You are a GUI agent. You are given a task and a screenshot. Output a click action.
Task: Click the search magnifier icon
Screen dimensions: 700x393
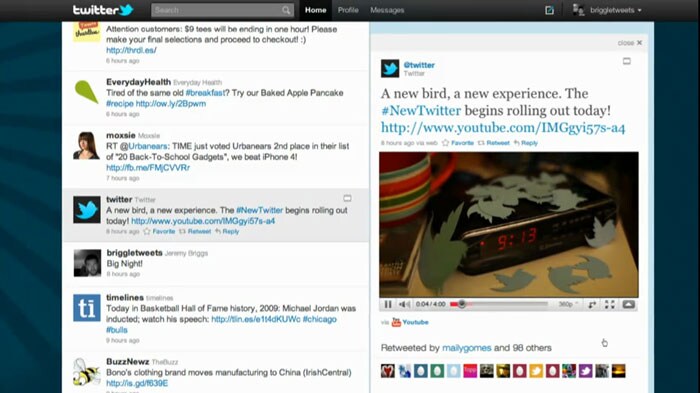(286, 10)
